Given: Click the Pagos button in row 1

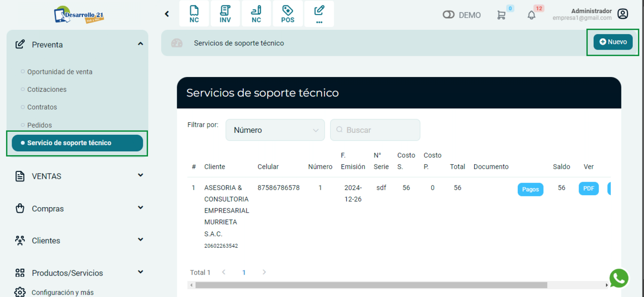Looking at the screenshot, I should coord(530,189).
